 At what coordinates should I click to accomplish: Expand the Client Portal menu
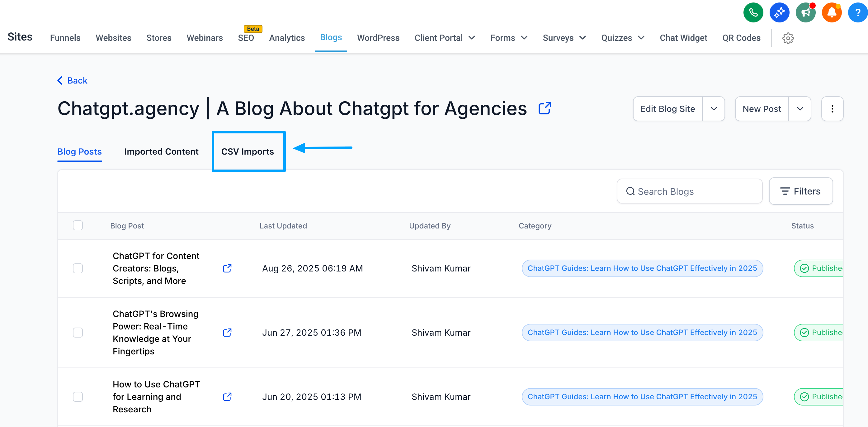445,38
